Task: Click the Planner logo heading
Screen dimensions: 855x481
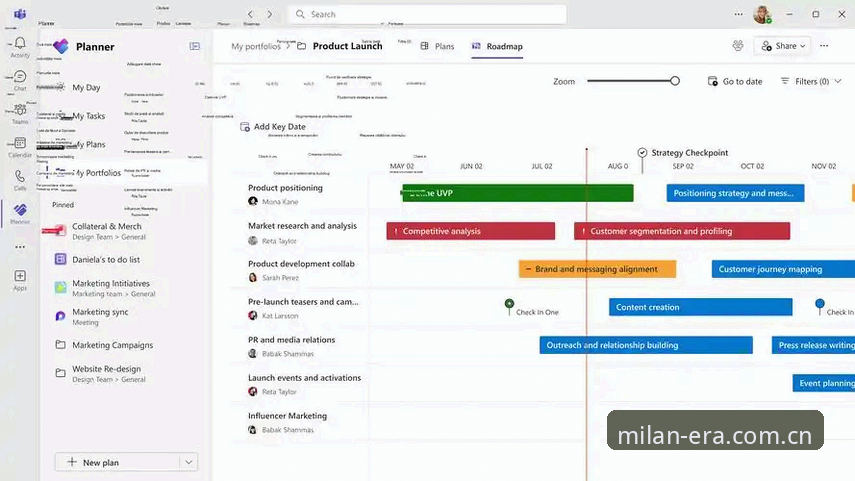Action: (x=84, y=47)
